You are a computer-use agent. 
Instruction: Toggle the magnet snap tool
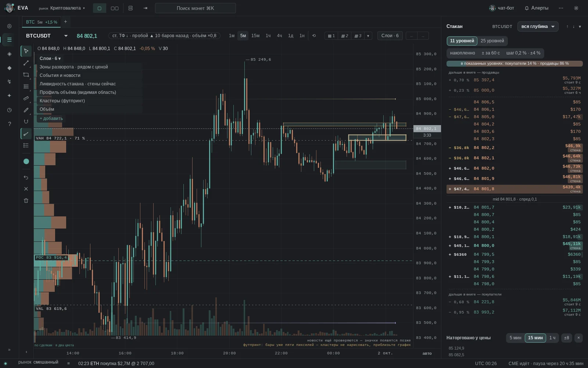pyautogui.click(x=26, y=121)
